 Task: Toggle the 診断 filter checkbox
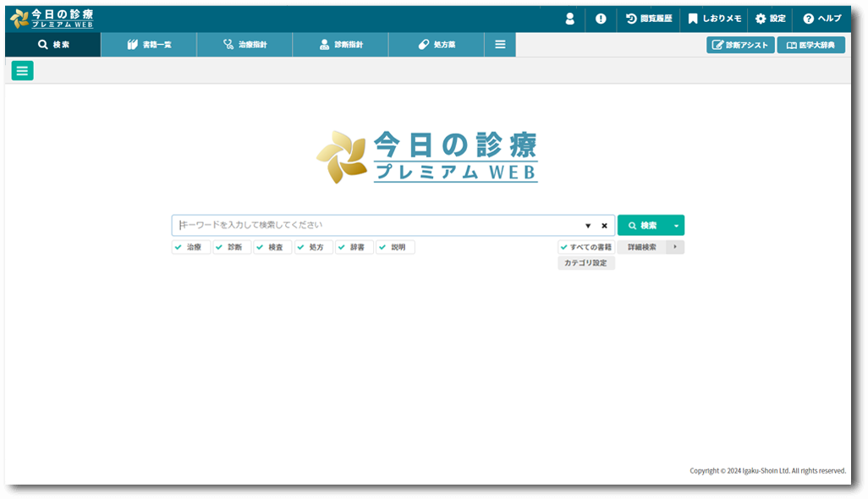coord(232,247)
